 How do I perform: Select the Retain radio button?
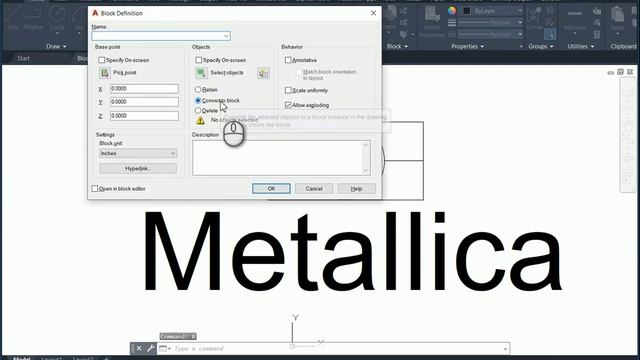coord(198,89)
